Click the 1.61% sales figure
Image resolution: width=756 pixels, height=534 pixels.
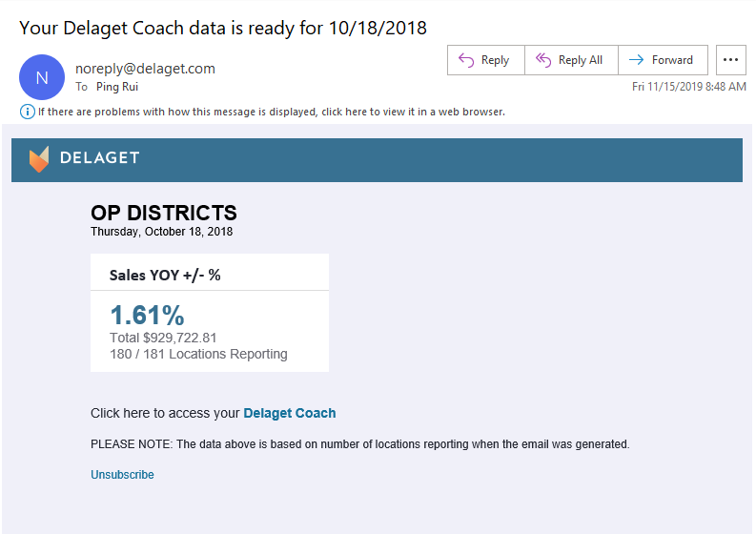tap(147, 315)
